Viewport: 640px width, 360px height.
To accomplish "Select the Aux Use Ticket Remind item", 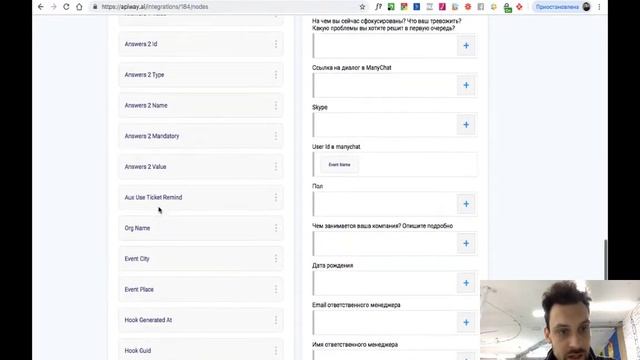I will (x=200, y=197).
